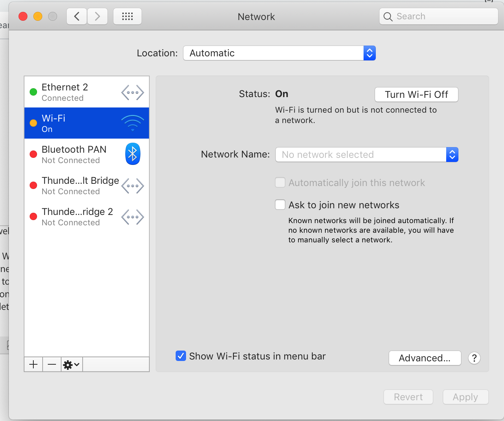Viewport: 504px width, 421px height.
Task: Add a new network service with plus
Action: click(x=33, y=365)
